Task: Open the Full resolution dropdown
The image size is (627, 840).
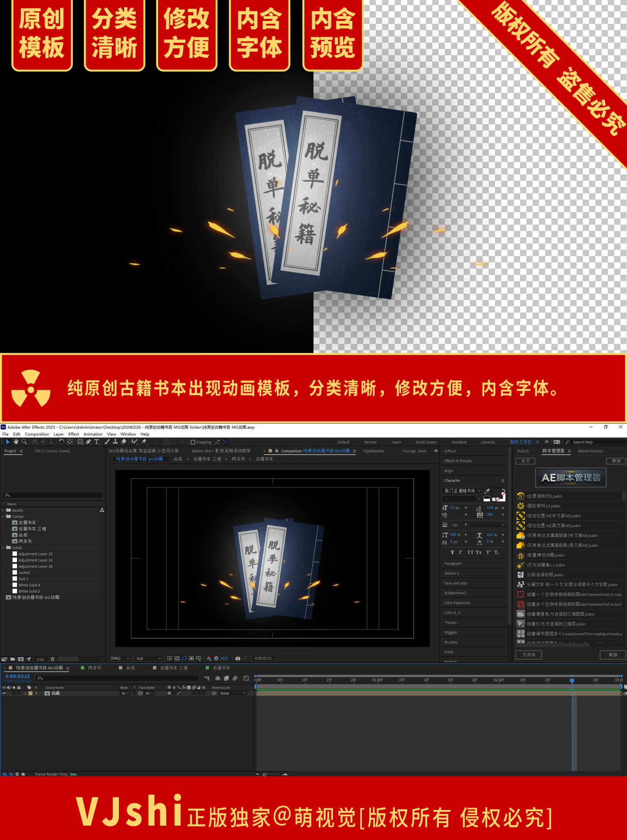Action: [x=148, y=658]
